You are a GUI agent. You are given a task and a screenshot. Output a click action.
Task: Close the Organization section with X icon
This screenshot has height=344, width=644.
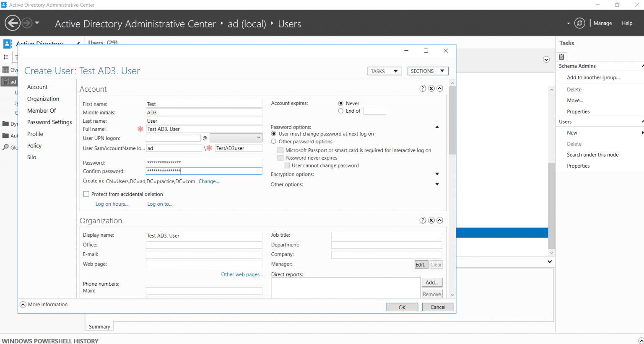tap(431, 220)
